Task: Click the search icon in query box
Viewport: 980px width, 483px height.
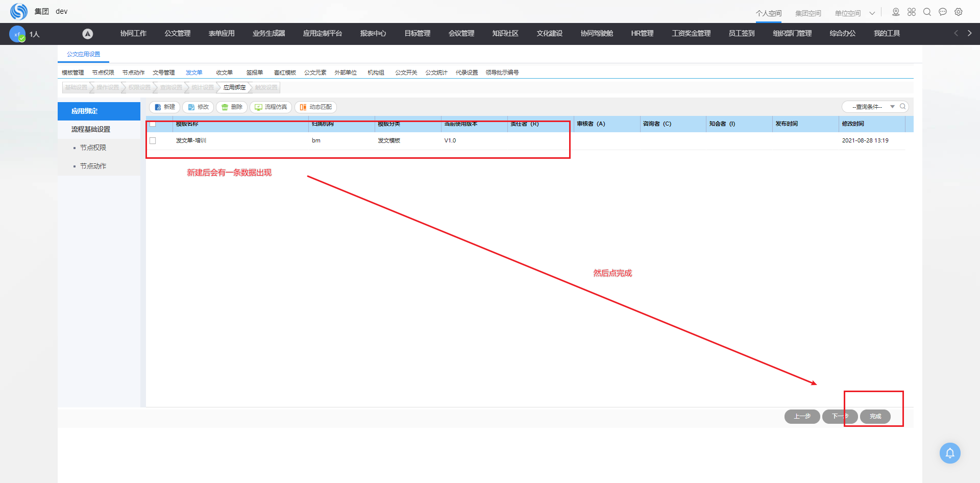Action: pyautogui.click(x=902, y=107)
